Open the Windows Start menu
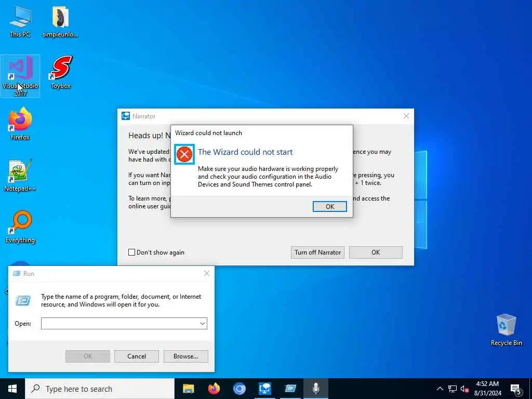Image resolution: width=532 pixels, height=399 pixels. (12, 389)
